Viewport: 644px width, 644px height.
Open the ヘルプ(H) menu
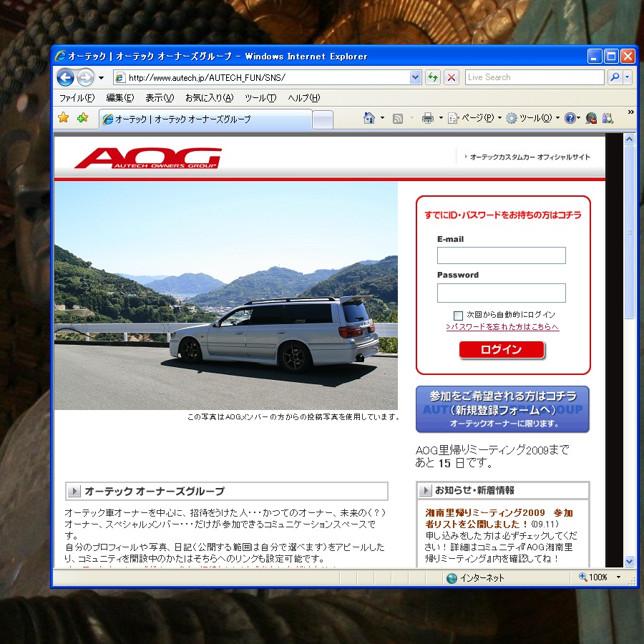[x=304, y=98]
